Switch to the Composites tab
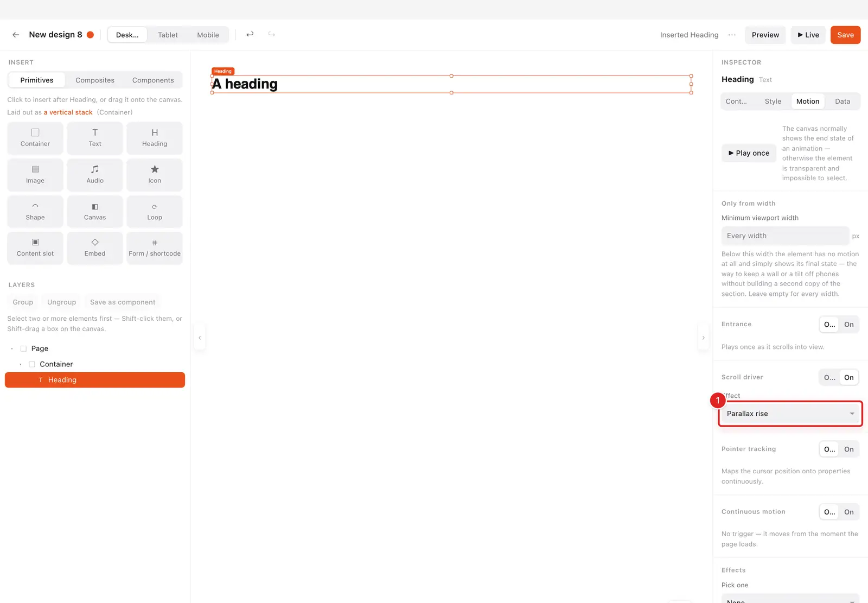 click(x=95, y=80)
